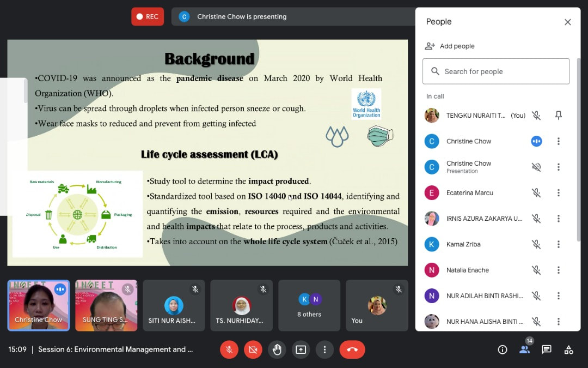Expand options menu for Kamal Zriba
The image size is (588, 368).
click(x=558, y=244)
